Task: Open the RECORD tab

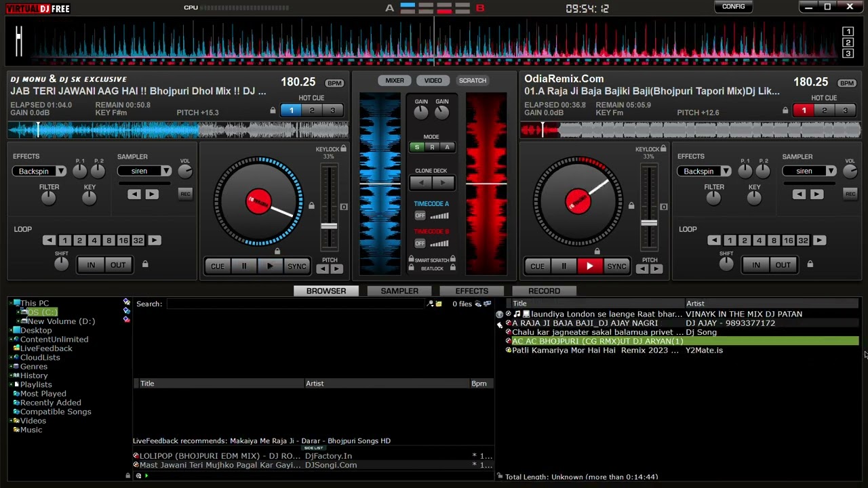Action: 544,291
